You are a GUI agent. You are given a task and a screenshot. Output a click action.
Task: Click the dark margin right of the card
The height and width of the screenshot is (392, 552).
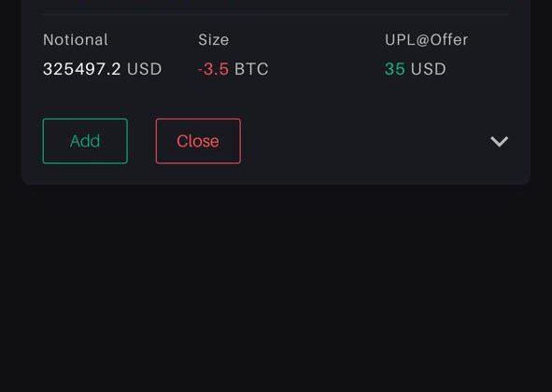(x=542, y=91)
